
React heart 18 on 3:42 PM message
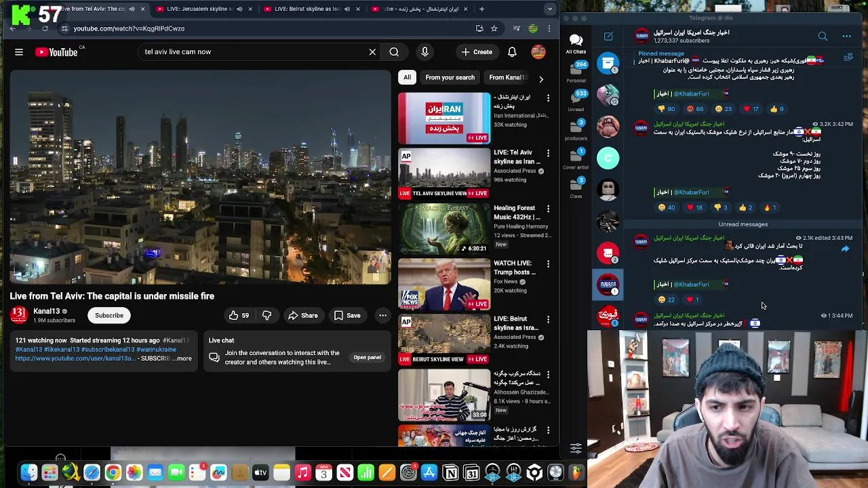pos(695,208)
